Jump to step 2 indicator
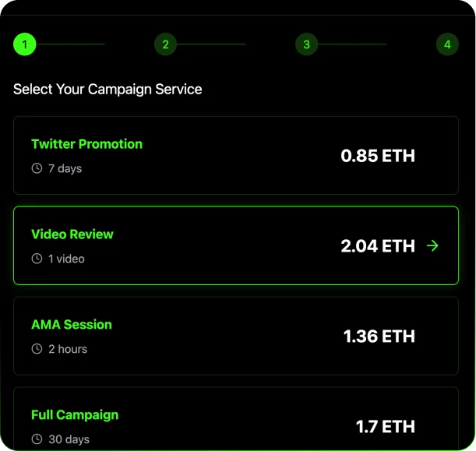 tap(165, 44)
